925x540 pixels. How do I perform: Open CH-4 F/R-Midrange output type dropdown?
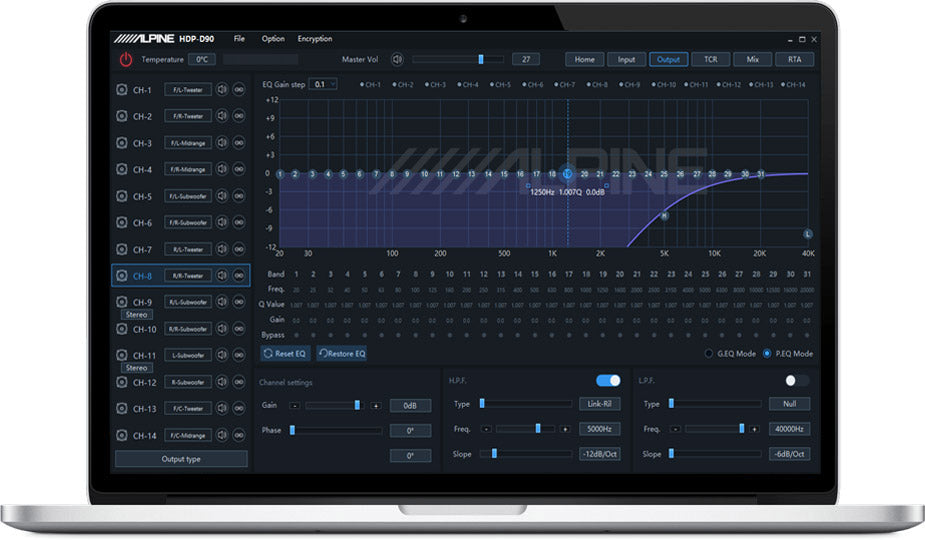[188, 169]
